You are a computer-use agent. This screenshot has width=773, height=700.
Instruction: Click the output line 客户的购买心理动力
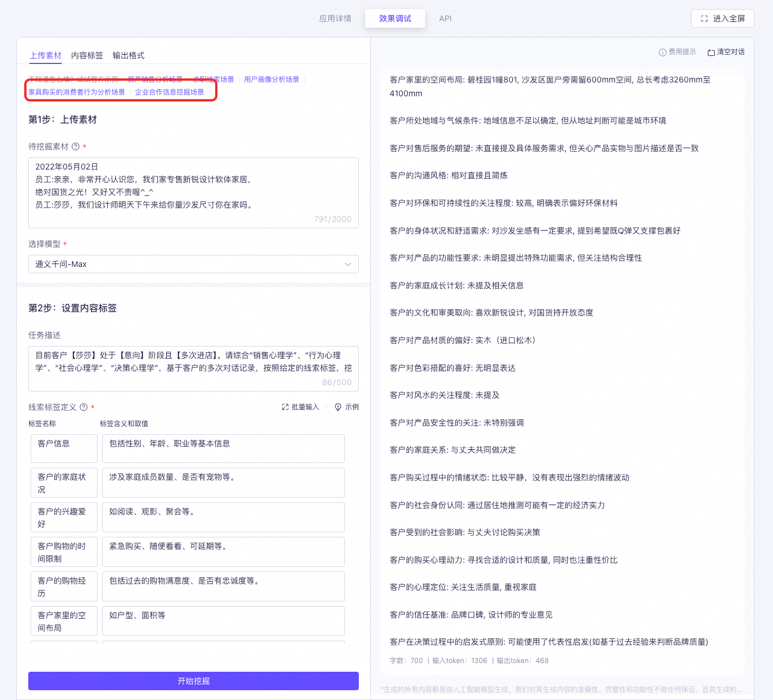(x=504, y=560)
